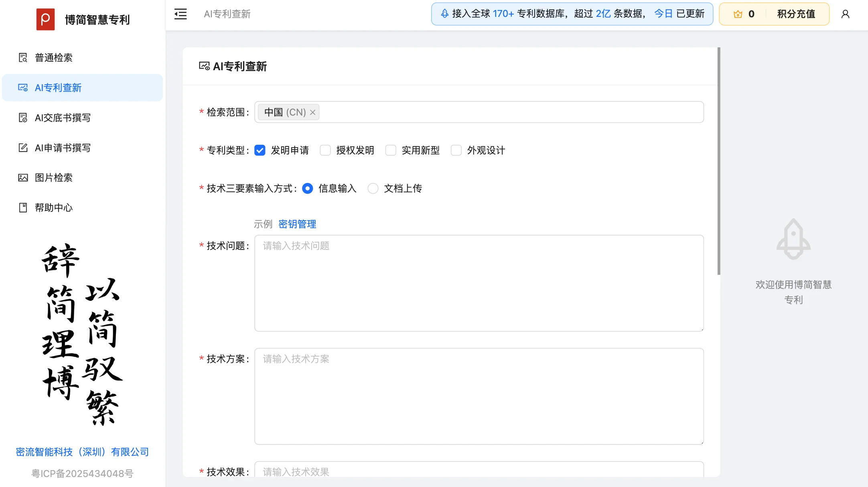Remove the 中国 (CN) tag
Screen dimensions: 868x487
click(x=313, y=112)
